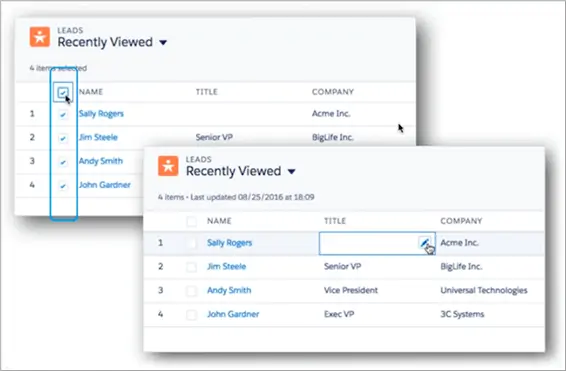Screen dimensions: 566x371
Task: Click TITLE column header in front window
Action: tap(335, 221)
